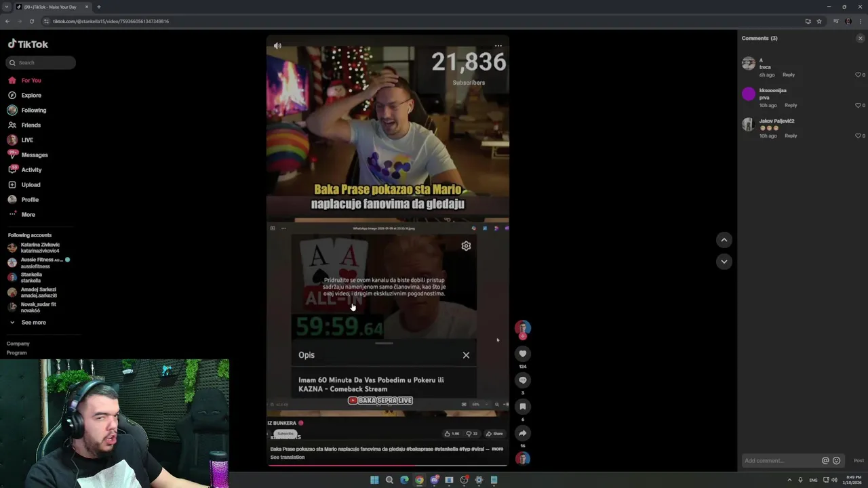Open the video comments bubble icon

coord(522,380)
